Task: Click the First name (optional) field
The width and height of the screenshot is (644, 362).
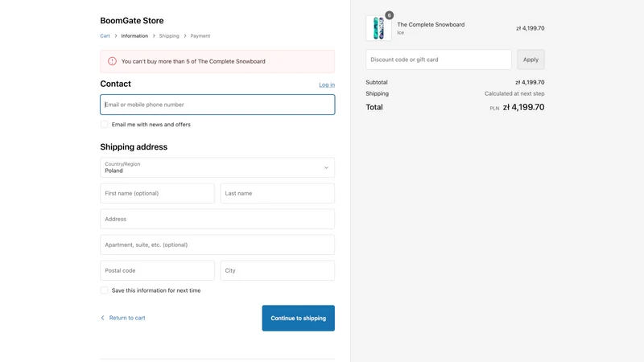Action: (157, 193)
